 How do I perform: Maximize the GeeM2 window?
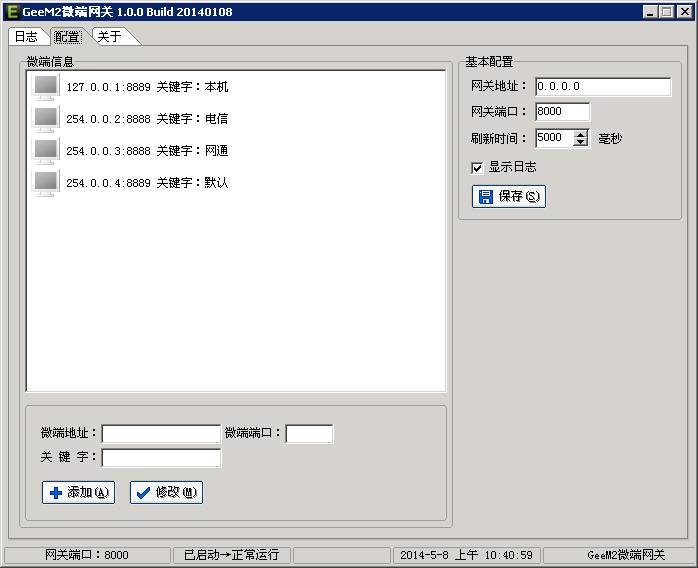666,12
